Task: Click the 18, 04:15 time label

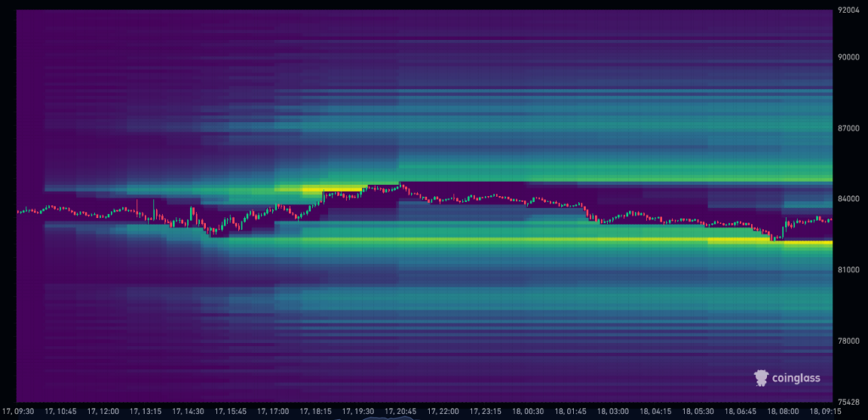Action: [656, 412]
